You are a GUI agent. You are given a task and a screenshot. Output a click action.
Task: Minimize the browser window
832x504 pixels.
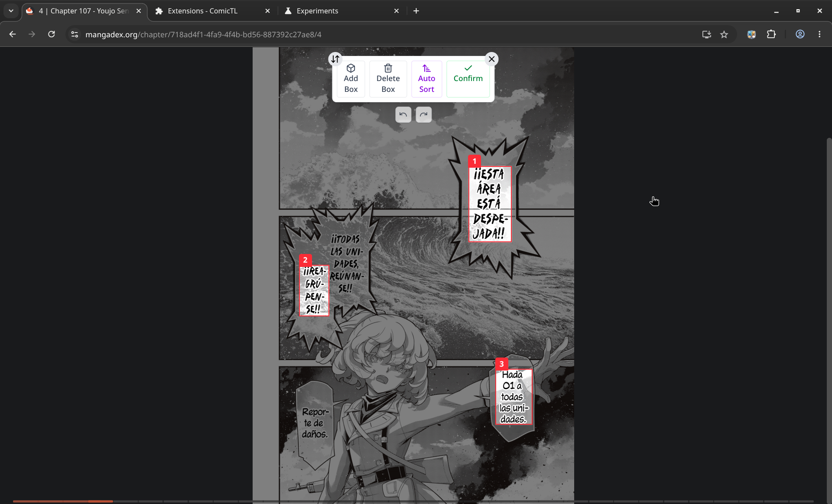pyautogui.click(x=776, y=11)
